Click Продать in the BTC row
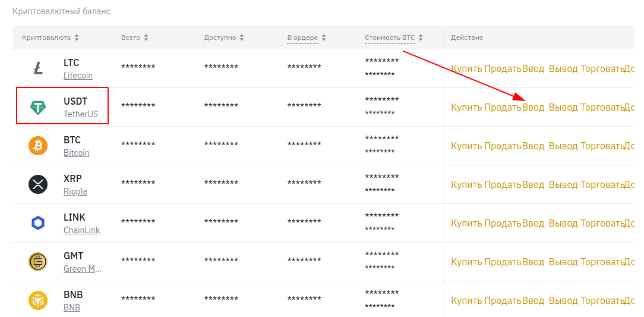Viewport: 644px width, 317px height. pyautogui.click(x=503, y=146)
